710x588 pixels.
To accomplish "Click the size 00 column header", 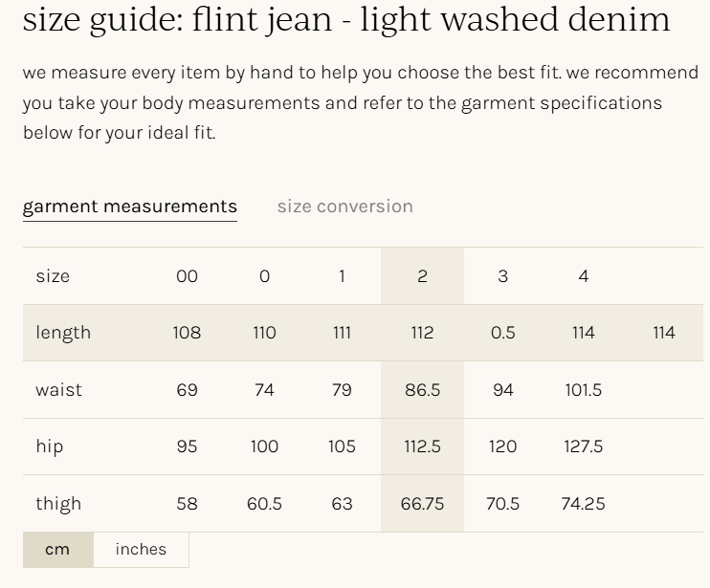I will 187,276.
